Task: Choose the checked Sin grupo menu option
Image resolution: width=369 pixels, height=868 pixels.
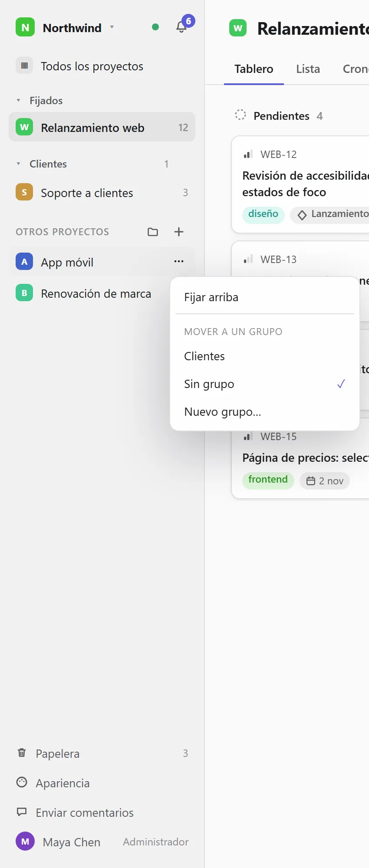Action: (265, 384)
